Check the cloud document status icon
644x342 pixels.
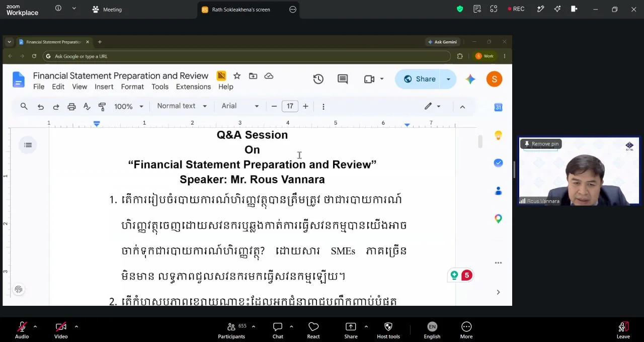pyautogui.click(x=269, y=76)
